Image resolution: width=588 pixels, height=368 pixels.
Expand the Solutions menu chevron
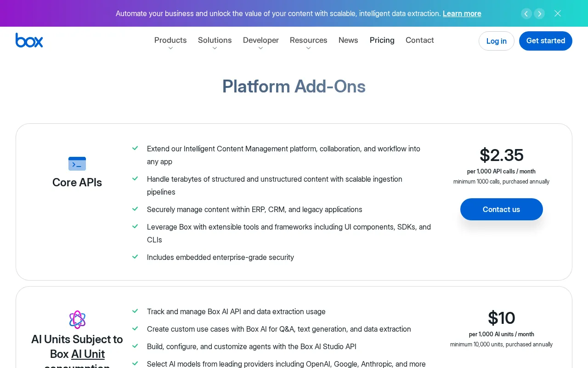pyautogui.click(x=215, y=48)
